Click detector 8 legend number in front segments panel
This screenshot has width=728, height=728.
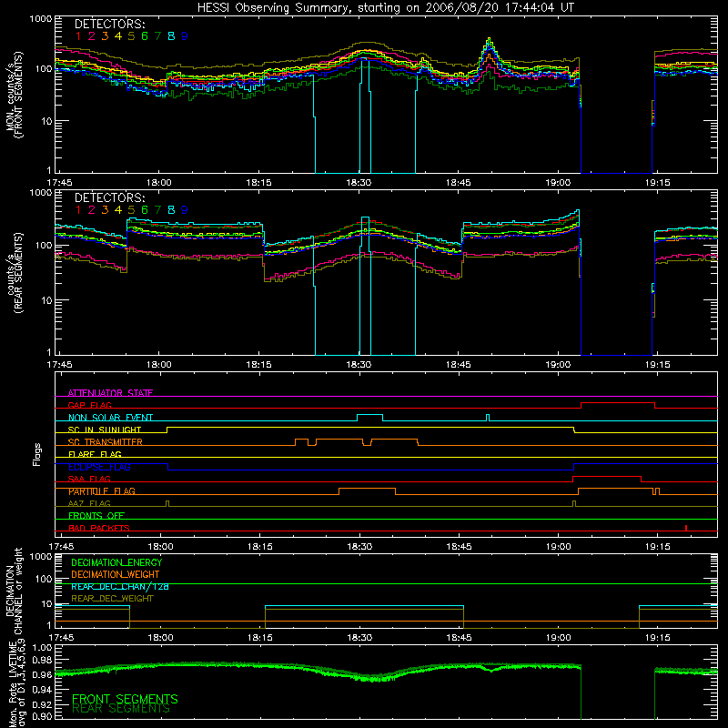click(x=171, y=36)
